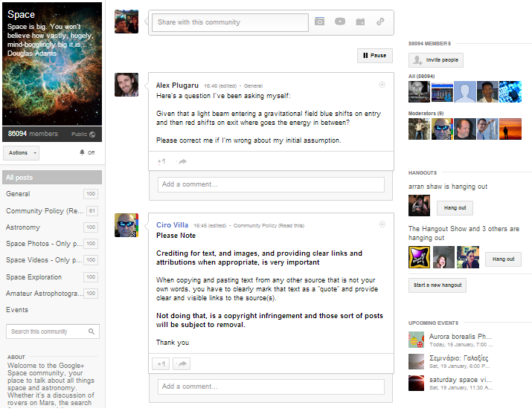Click The Hangout Show purple logo thumbnail

click(419, 257)
